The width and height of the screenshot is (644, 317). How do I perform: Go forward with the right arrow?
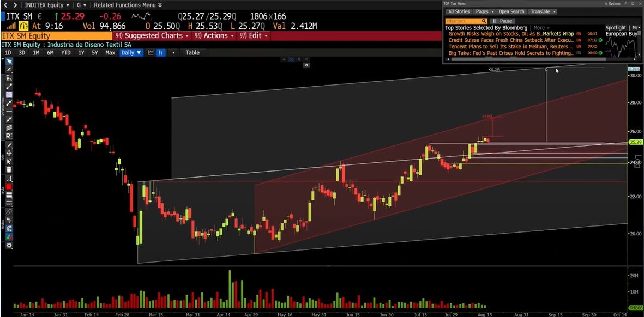click(x=15, y=5)
